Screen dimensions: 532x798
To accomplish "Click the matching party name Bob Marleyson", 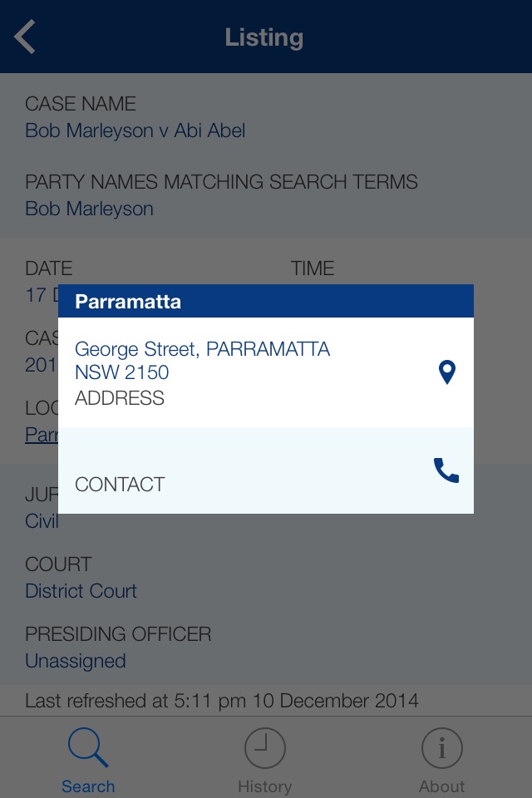I will (89, 209).
